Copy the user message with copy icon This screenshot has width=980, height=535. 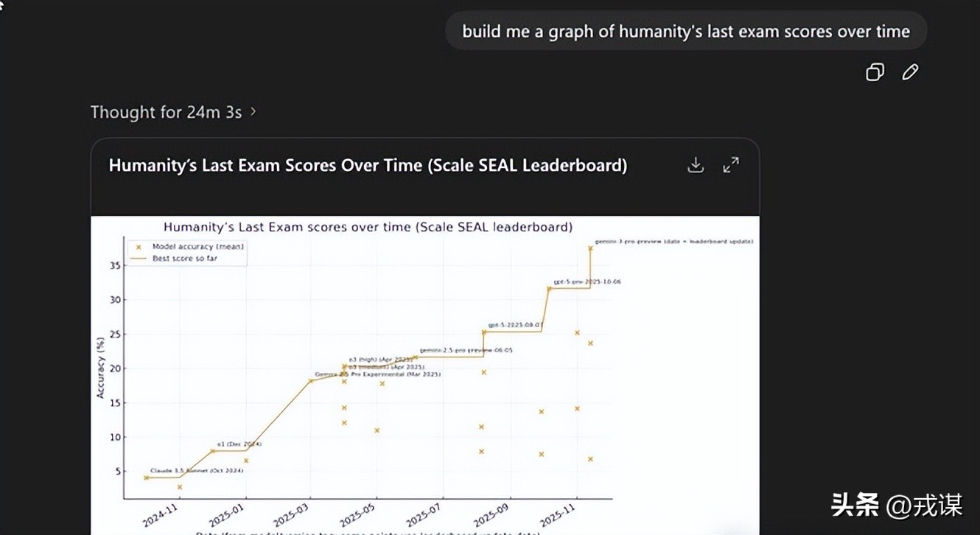tap(875, 72)
